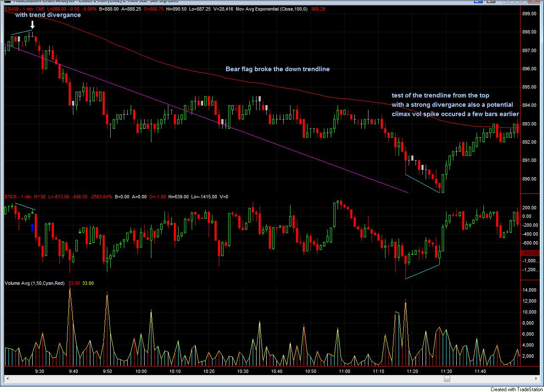Click the 890.00 price axis label
This screenshot has height=392, width=544.
530,178
